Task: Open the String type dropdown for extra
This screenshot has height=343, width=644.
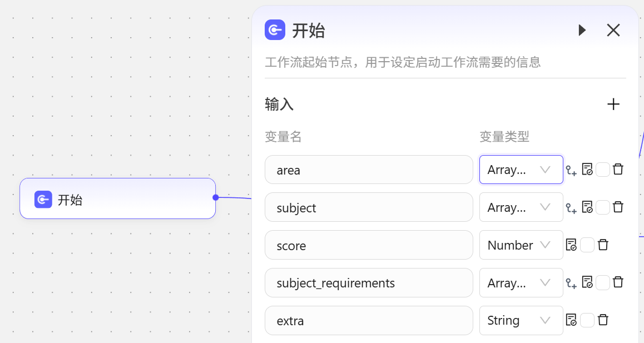Action: (x=521, y=320)
